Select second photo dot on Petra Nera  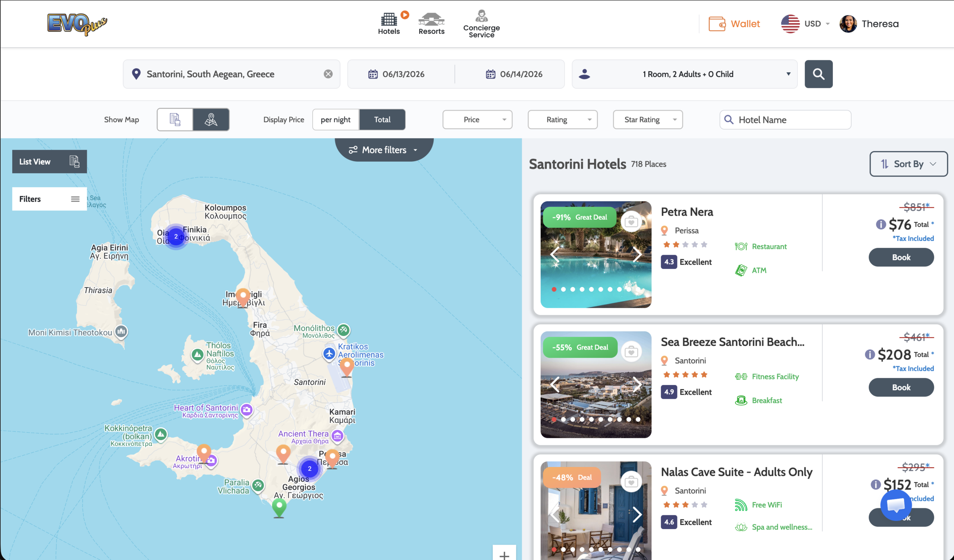point(563,289)
